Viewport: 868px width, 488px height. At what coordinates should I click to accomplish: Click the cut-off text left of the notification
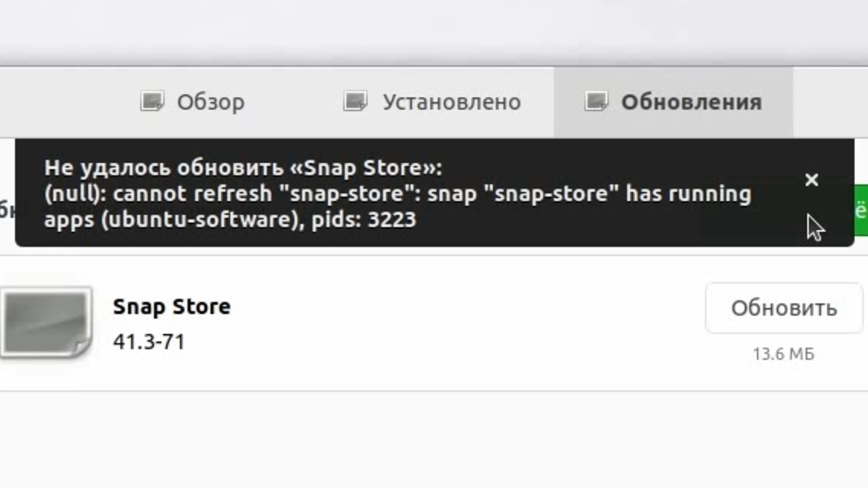[5, 210]
